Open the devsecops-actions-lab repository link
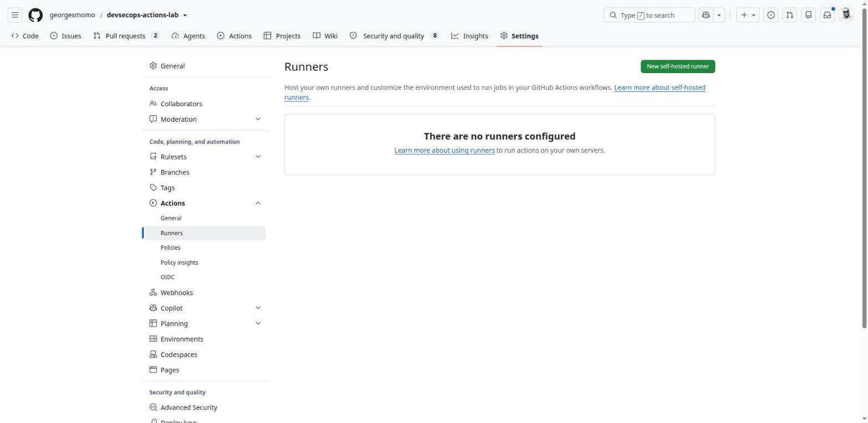Image resolution: width=868 pixels, height=423 pixels. tap(142, 15)
